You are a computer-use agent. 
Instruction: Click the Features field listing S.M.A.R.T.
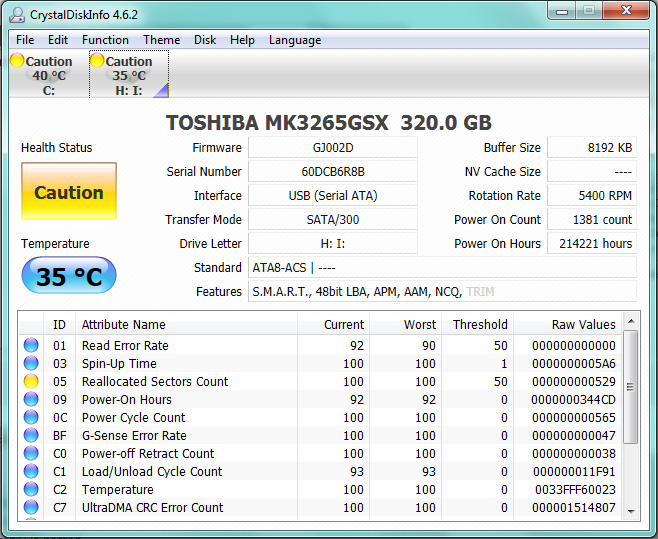point(442,291)
